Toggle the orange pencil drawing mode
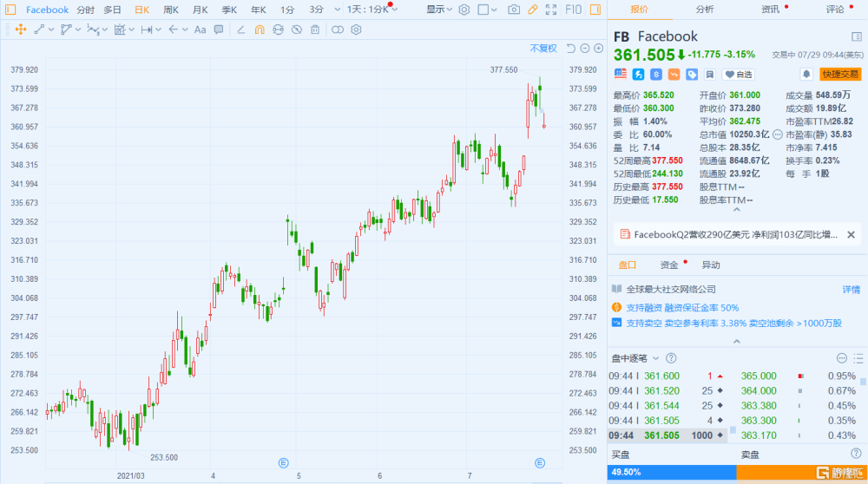The image size is (868, 484). [x=533, y=10]
